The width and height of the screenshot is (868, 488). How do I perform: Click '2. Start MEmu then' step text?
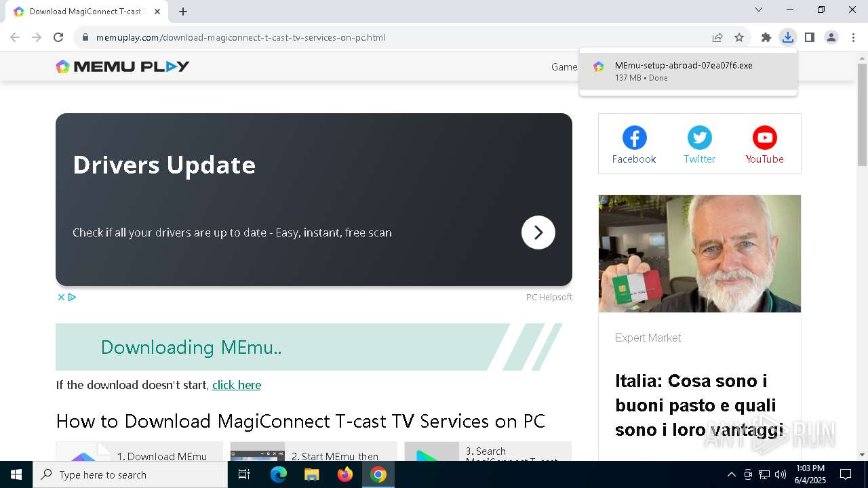click(x=335, y=456)
